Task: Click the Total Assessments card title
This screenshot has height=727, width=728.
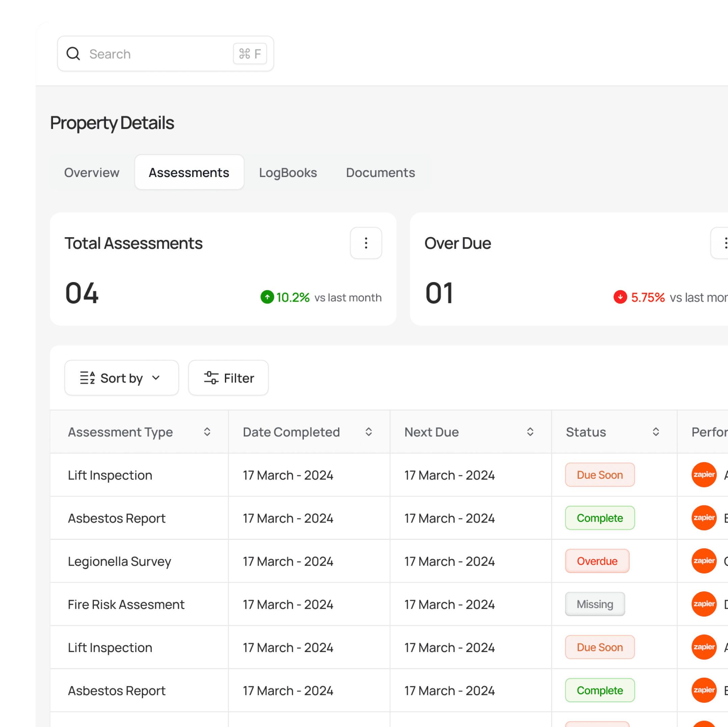Action: point(133,243)
